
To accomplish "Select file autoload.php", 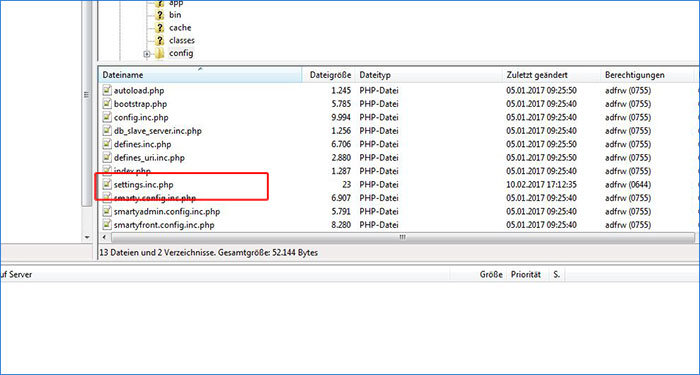I will click(x=139, y=91).
